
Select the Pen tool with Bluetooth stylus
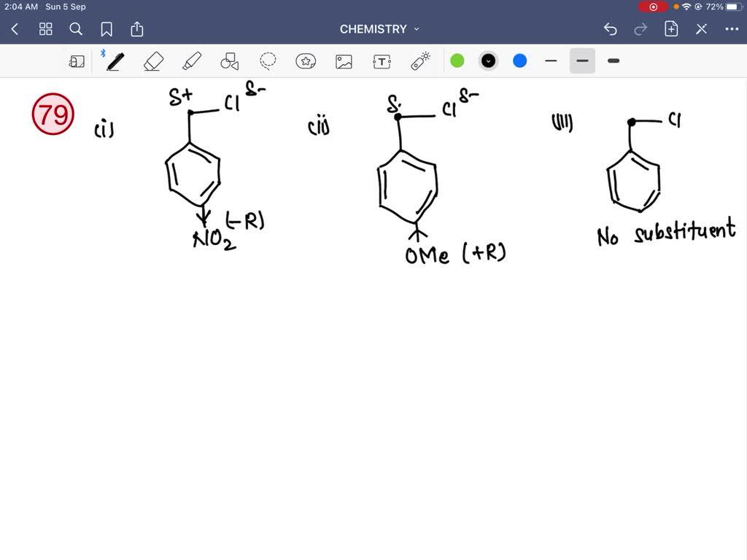click(115, 61)
